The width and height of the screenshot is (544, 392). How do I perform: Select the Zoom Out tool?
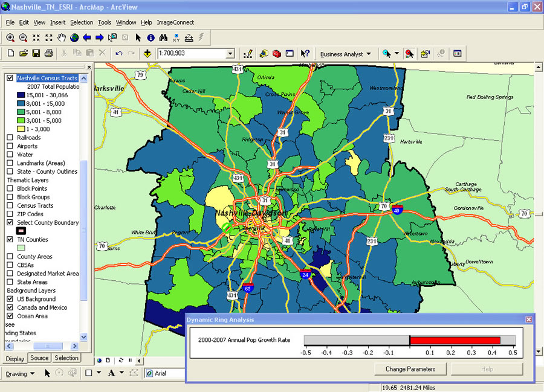click(x=23, y=37)
